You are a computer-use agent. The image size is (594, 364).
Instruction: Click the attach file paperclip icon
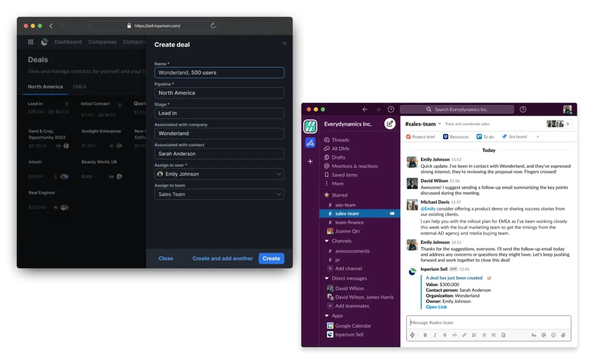(x=563, y=335)
